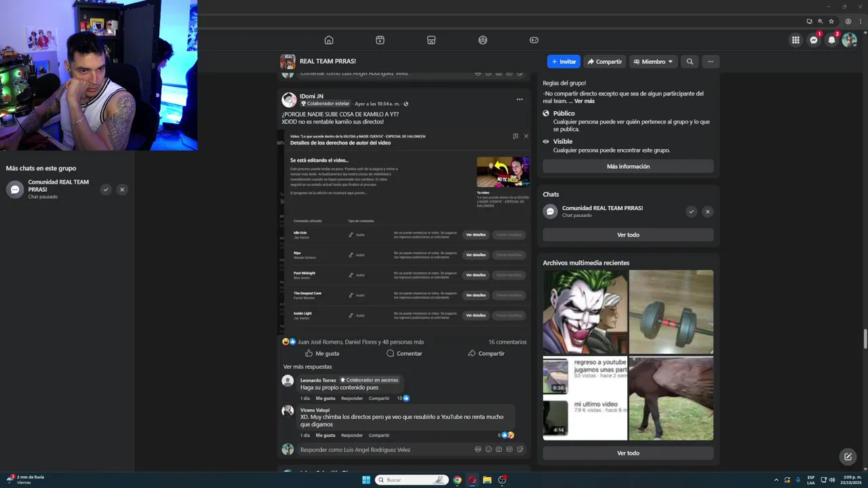This screenshot has width=868, height=488.
Task: Click the feedback flag icon in copyright dialog
Action: [x=515, y=136]
